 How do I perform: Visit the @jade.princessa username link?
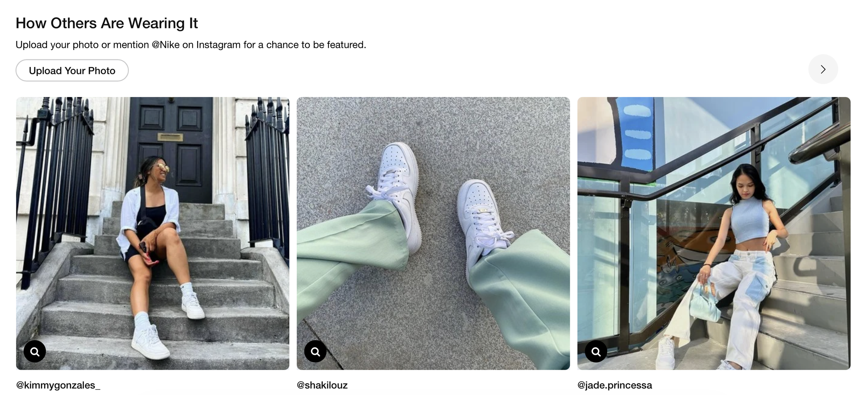[x=615, y=385]
